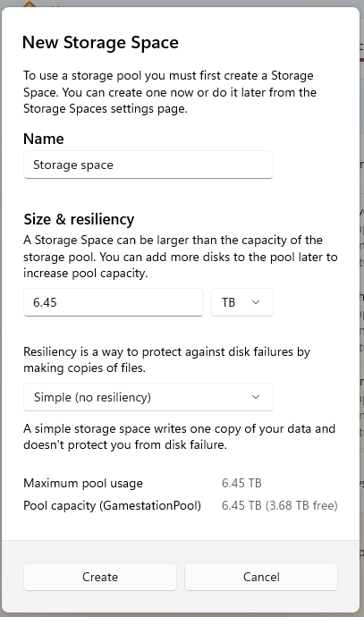The image size is (364, 617).
Task: Click the "6.45 TB (3.68 TB free)" value
Action: coord(279,505)
